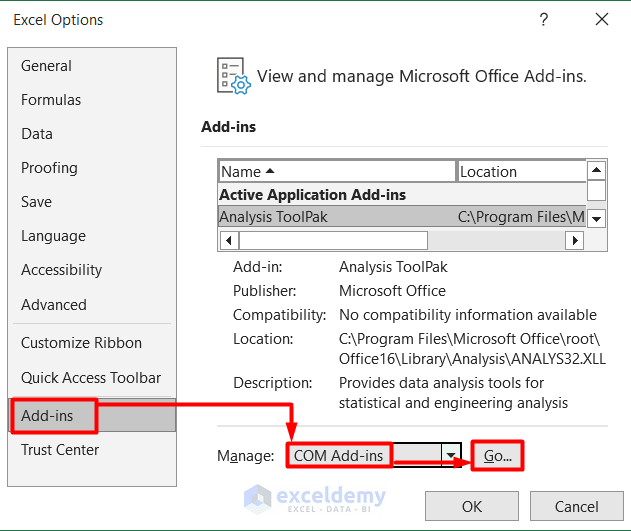This screenshot has height=531, width=631.
Task: Click the Help question mark icon
Action: (x=543, y=19)
